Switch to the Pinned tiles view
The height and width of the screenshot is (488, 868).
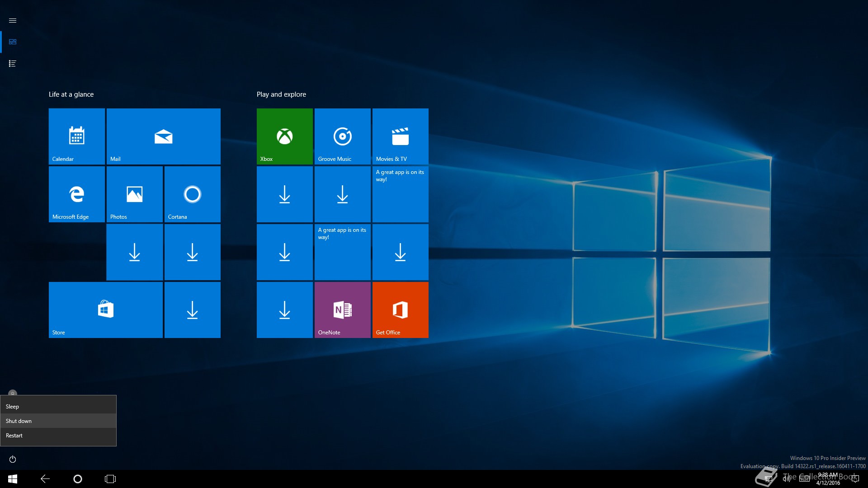pyautogui.click(x=13, y=42)
